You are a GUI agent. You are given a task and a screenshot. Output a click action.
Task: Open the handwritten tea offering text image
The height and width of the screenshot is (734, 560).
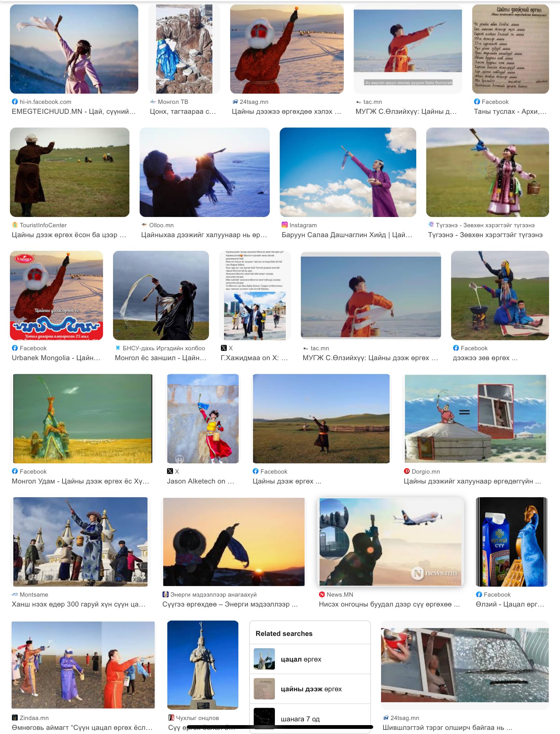pos(510,49)
